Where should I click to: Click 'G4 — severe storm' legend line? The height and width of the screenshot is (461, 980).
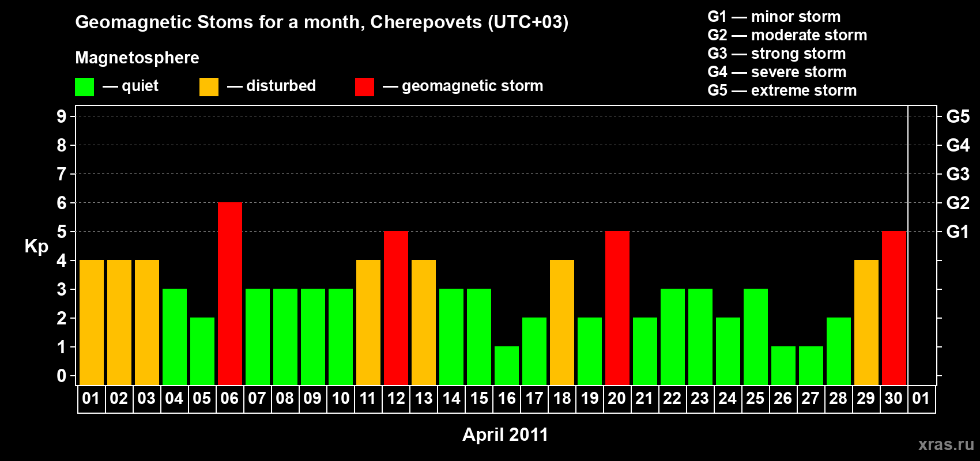(777, 72)
